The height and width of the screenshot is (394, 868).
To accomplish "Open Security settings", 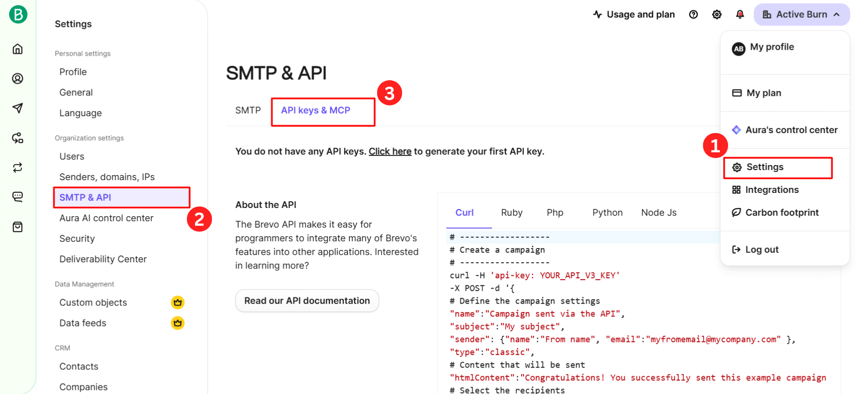I will click(77, 238).
